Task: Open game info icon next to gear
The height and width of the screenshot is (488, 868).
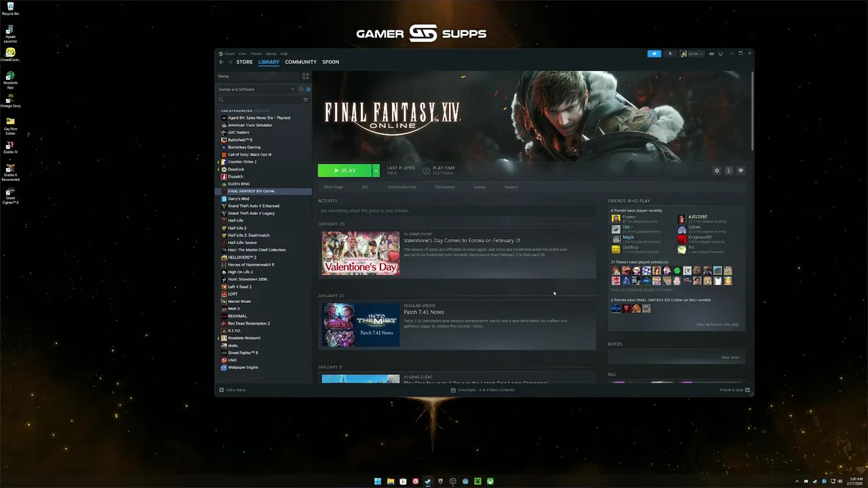Action: tap(728, 171)
